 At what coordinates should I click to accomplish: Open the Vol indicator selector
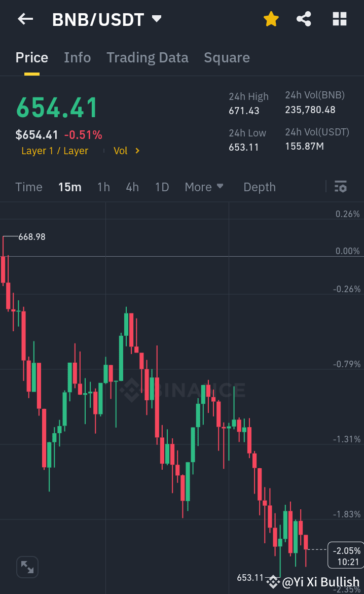(x=126, y=151)
